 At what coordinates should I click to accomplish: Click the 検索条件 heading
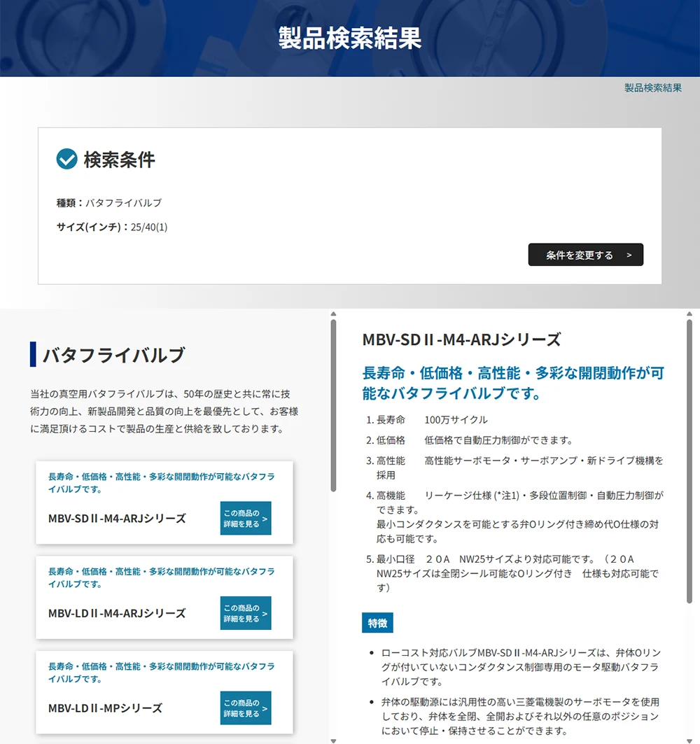[x=119, y=160]
